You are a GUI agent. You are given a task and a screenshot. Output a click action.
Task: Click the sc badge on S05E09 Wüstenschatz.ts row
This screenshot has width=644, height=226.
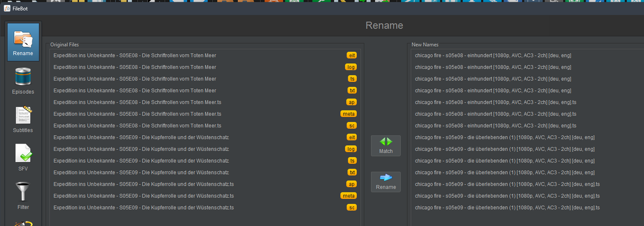coord(352,207)
